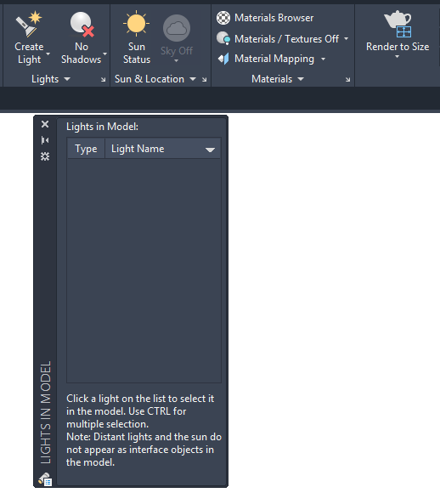Click the 'Note: Distant lights' text
Screen dimensions: 440x504
pyautogui.click(x=144, y=450)
